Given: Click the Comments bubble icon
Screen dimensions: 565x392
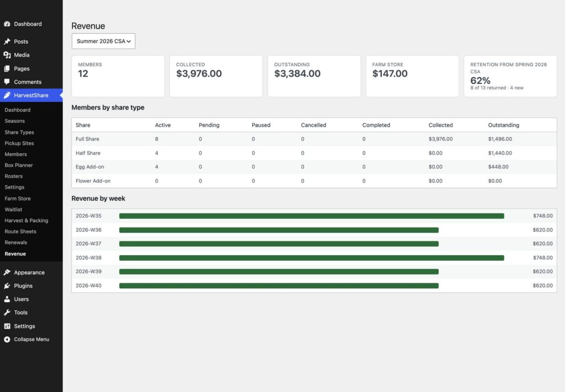Looking at the screenshot, I should (7, 82).
